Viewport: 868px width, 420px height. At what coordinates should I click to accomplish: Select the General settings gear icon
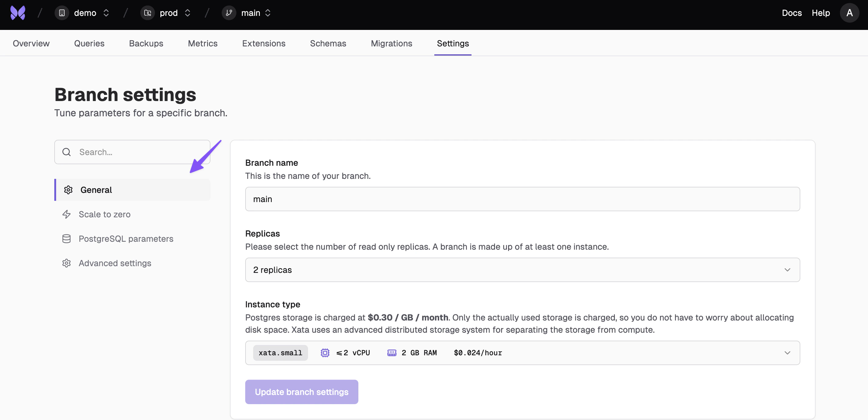68,190
